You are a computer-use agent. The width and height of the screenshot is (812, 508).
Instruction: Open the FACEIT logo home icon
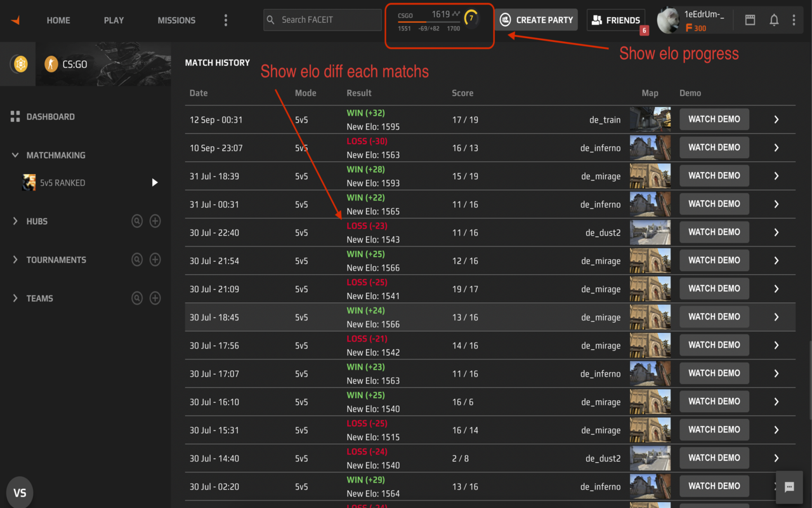click(15, 20)
